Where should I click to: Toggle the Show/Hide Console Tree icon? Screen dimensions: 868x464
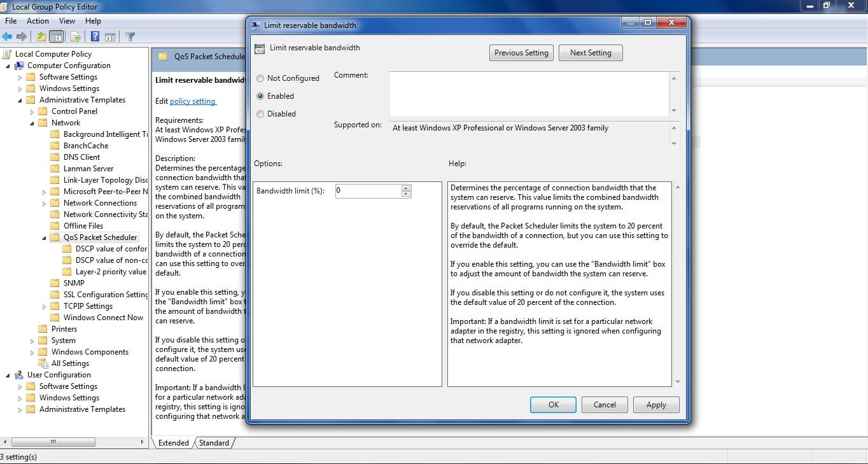[57, 37]
